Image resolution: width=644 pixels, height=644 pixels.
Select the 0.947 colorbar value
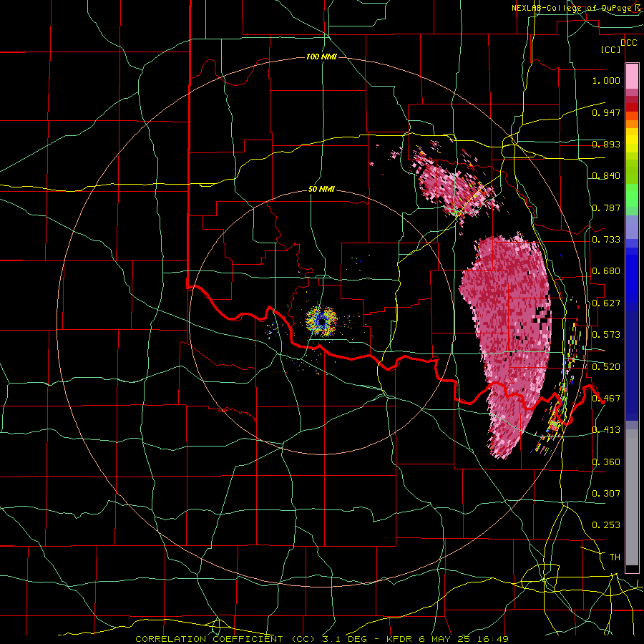point(606,112)
